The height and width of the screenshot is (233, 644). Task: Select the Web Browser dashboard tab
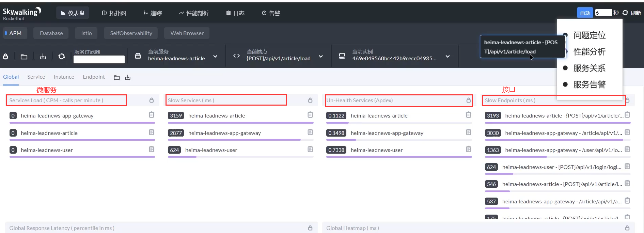(x=187, y=33)
